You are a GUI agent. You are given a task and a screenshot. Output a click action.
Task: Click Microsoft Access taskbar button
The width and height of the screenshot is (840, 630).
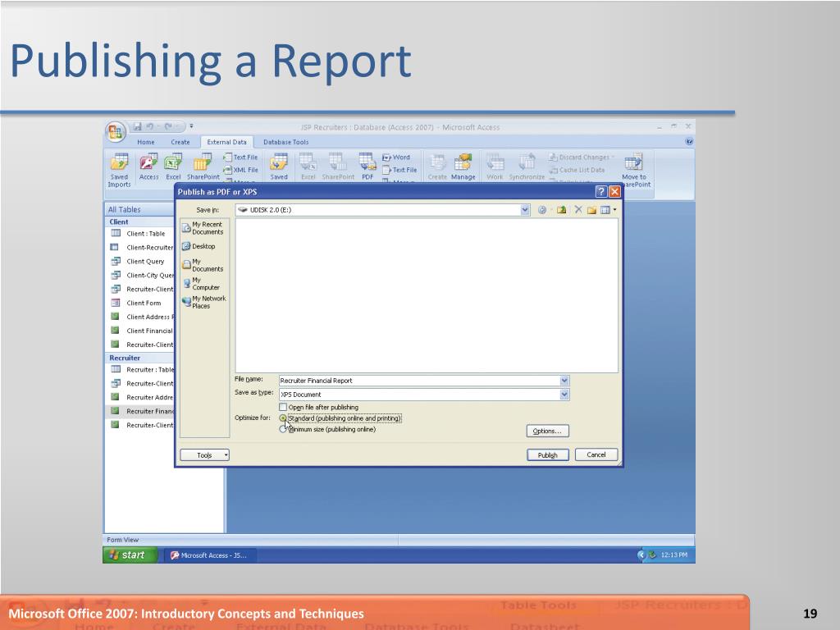tap(209, 555)
